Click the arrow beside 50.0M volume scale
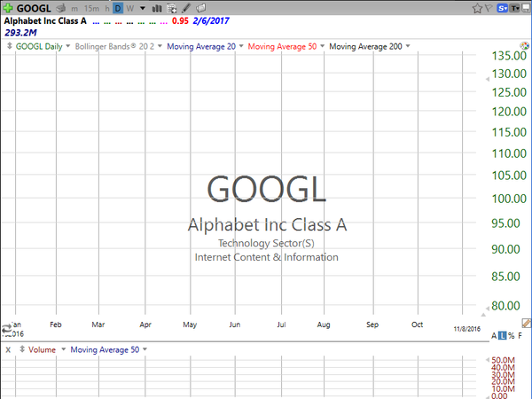 coord(488,360)
